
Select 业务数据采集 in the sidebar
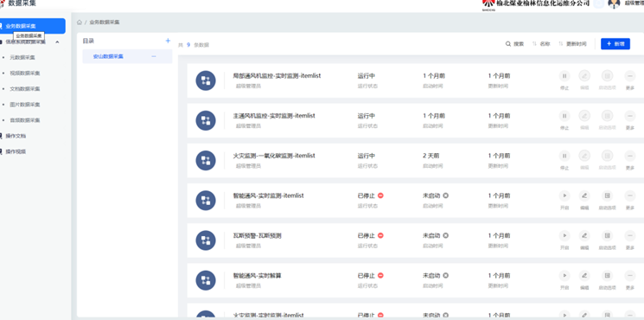(33, 26)
